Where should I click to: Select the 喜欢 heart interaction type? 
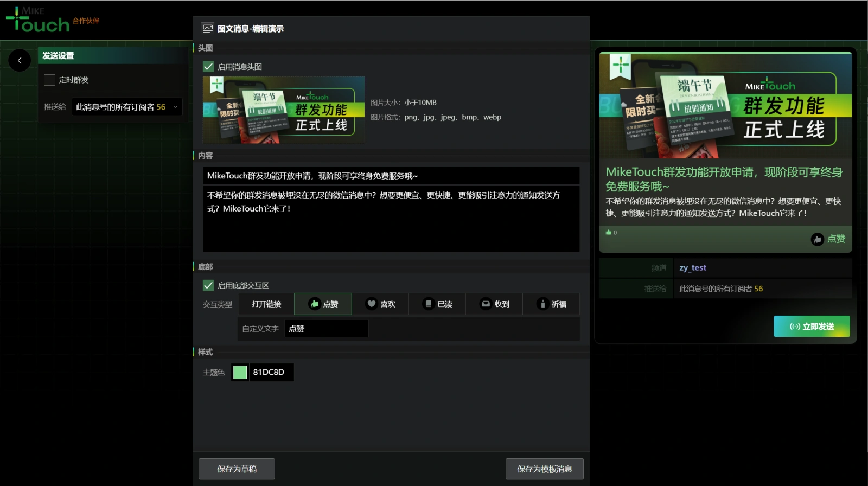pos(380,304)
